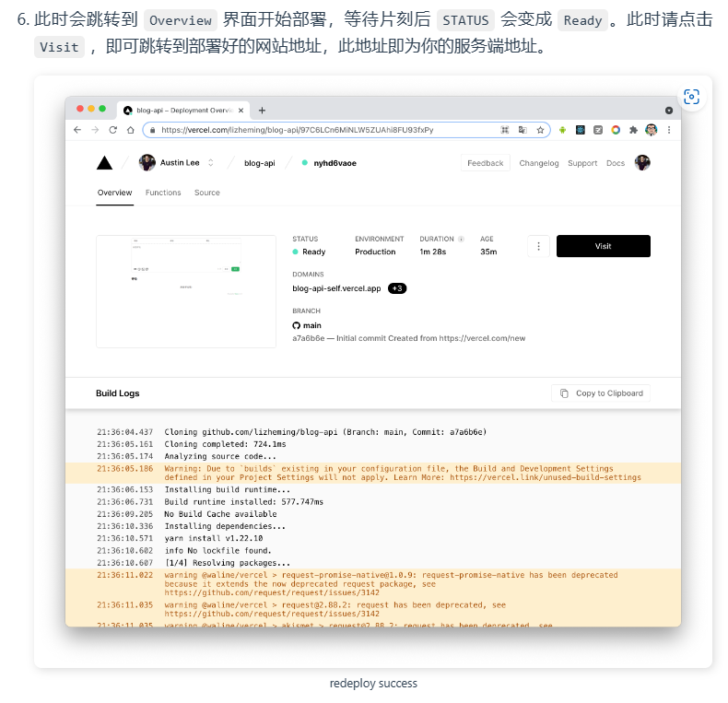Switch to the Overview tab
This screenshot has height=703, width=728.
(x=114, y=193)
